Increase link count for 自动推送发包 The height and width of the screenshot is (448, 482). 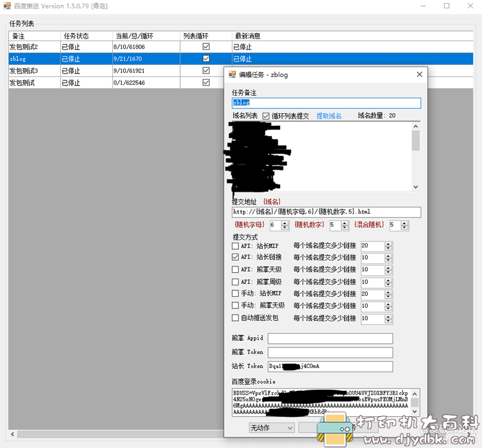(x=388, y=317)
